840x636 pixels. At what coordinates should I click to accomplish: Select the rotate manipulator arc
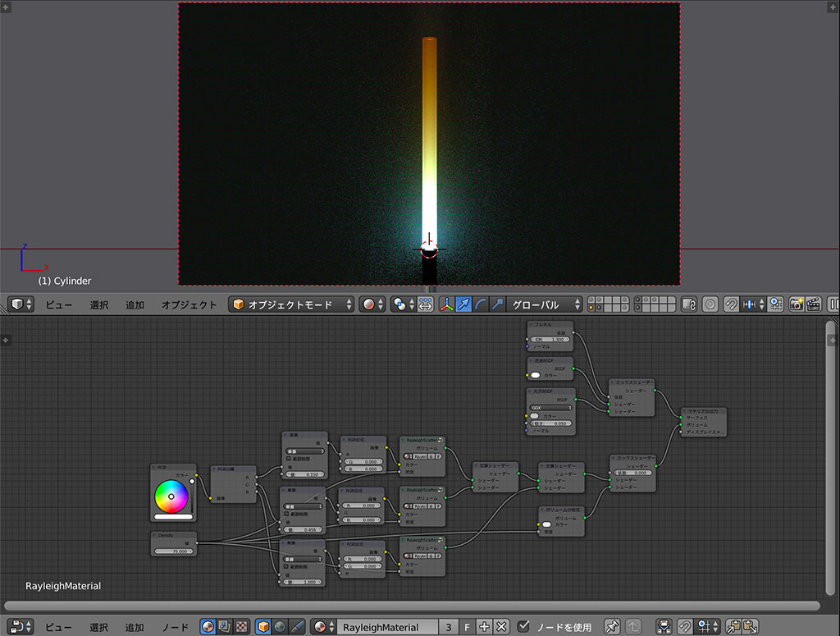coord(481,304)
